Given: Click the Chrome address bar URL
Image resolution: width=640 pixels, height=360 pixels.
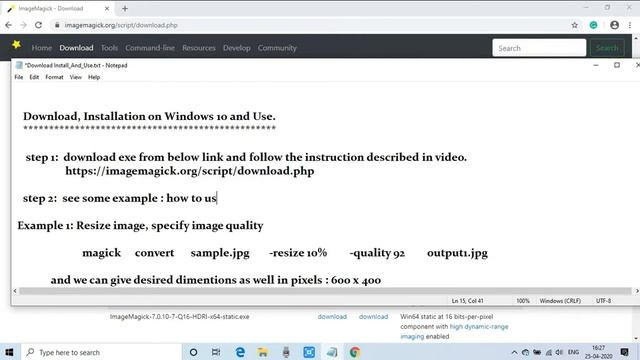Looking at the screenshot, I should pyautogui.click(x=121, y=25).
